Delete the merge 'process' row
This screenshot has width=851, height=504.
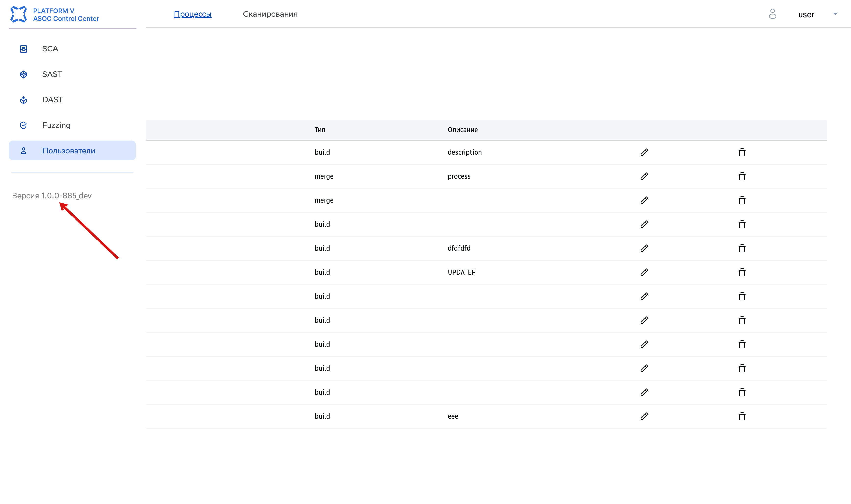pos(742,176)
